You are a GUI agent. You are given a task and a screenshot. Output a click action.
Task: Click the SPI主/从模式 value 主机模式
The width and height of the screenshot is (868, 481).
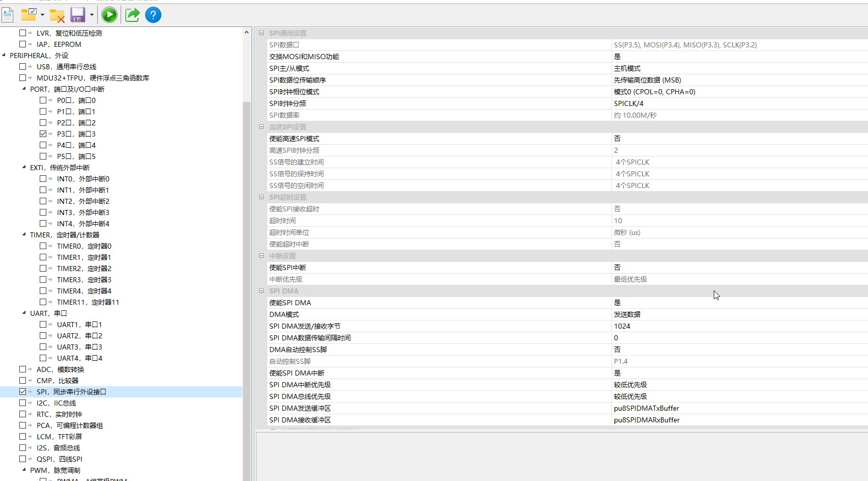pos(627,68)
